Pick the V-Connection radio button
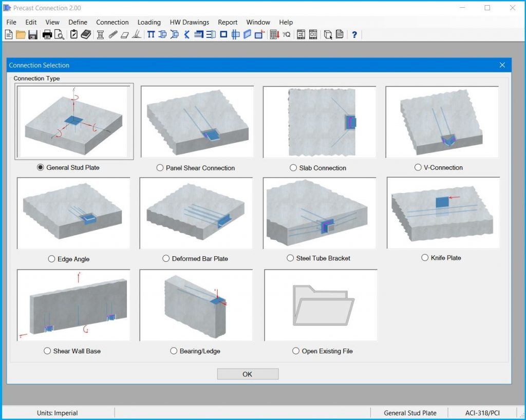This screenshot has width=526, height=420. coord(417,167)
